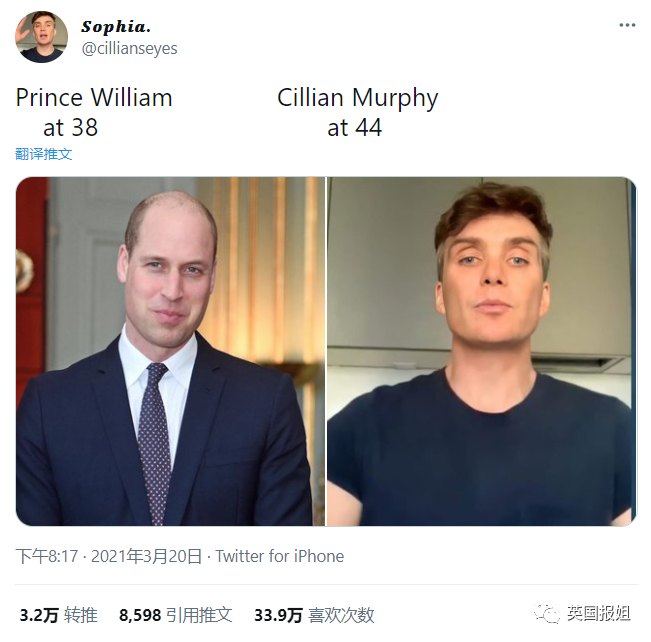Click the 下午8:17 timestamp
Image resolution: width=651 pixels, height=642 pixels.
tap(47, 556)
